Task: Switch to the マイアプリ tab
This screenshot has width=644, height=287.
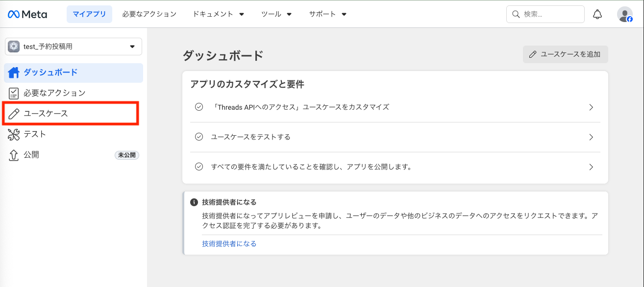Action: (x=89, y=14)
